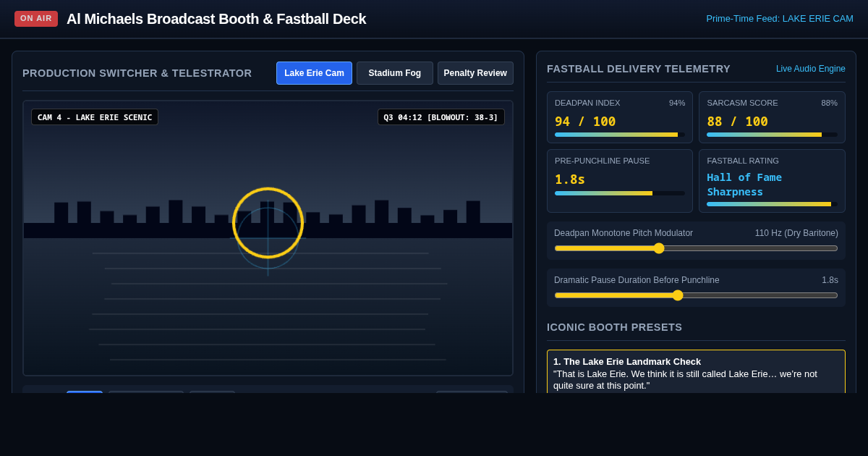The image size is (868, 456).
Task: Click the Q3 04:12 BLOWOUT score overlay
Action: click(x=441, y=117)
